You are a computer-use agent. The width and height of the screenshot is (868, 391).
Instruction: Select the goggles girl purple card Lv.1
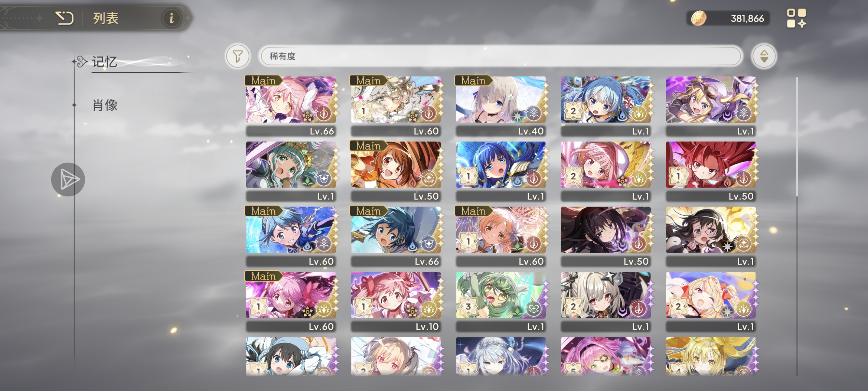[x=711, y=106]
